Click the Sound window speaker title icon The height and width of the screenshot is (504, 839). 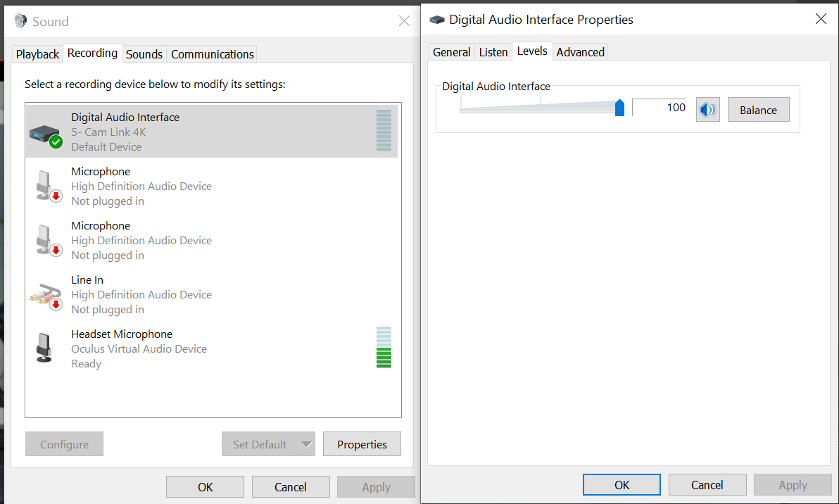[20, 21]
